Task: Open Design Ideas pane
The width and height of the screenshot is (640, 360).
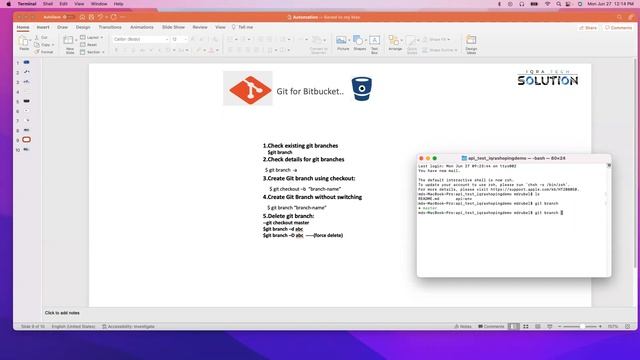Action: (471, 44)
